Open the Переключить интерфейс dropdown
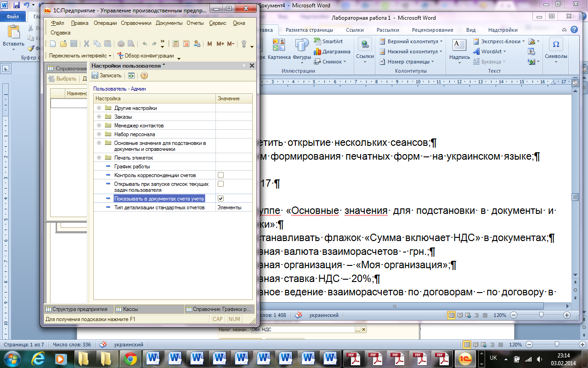The width and height of the screenshot is (588, 368). [80, 56]
